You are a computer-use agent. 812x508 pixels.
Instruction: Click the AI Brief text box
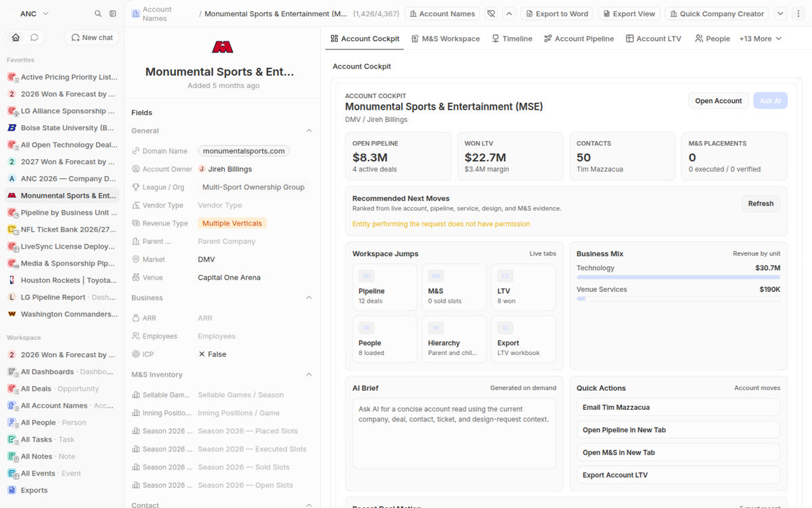pos(454,433)
